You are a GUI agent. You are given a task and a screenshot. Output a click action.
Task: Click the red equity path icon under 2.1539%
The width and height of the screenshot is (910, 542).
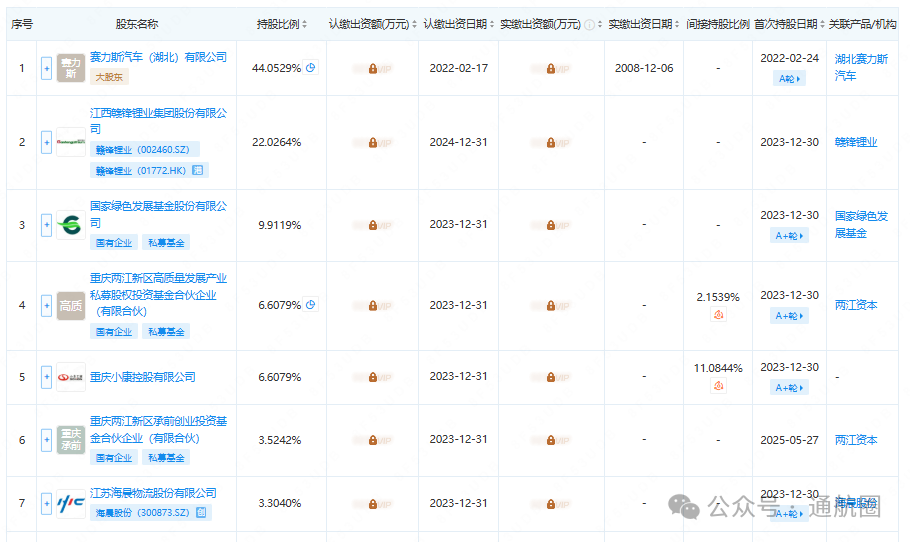(x=717, y=315)
